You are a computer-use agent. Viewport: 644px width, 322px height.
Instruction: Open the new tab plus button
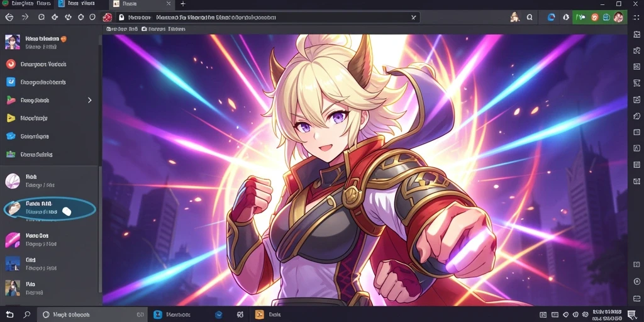[183, 4]
